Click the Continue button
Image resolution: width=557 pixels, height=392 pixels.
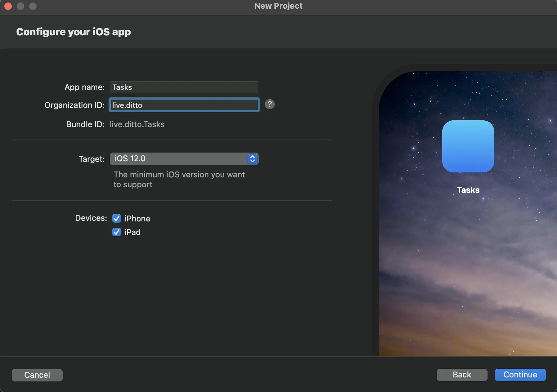520,375
